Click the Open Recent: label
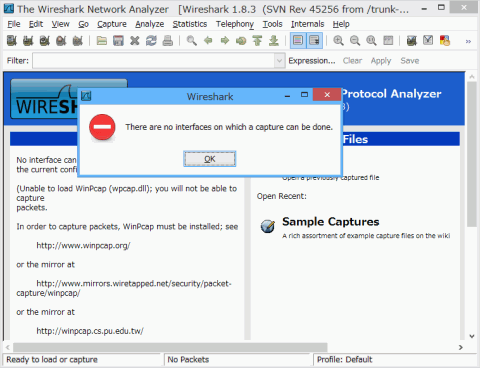This screenshot has height=368, width=480. point(282,196)
